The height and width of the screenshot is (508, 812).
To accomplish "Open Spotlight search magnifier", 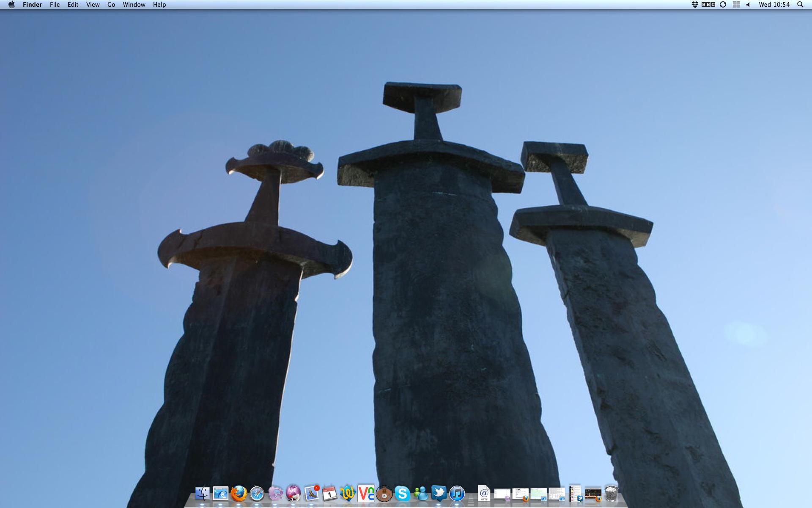I will tap(800, 5).
